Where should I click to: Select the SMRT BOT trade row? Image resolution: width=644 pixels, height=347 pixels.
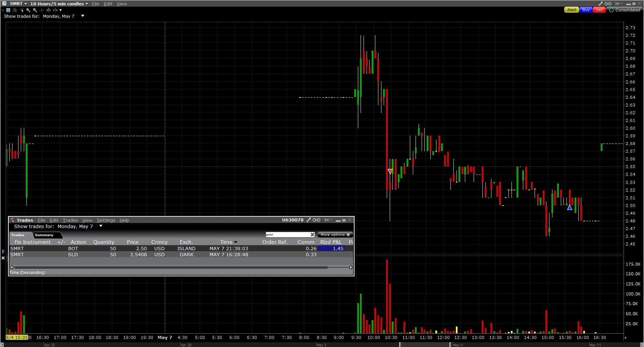pyautogui.click(x=181, y=249)
